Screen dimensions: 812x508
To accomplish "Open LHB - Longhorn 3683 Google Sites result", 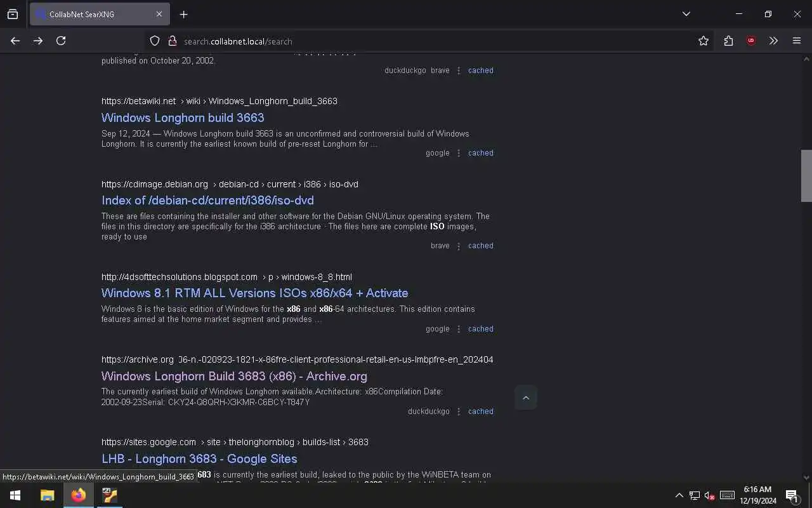I will pyautogui.click(x=199, y=458).
